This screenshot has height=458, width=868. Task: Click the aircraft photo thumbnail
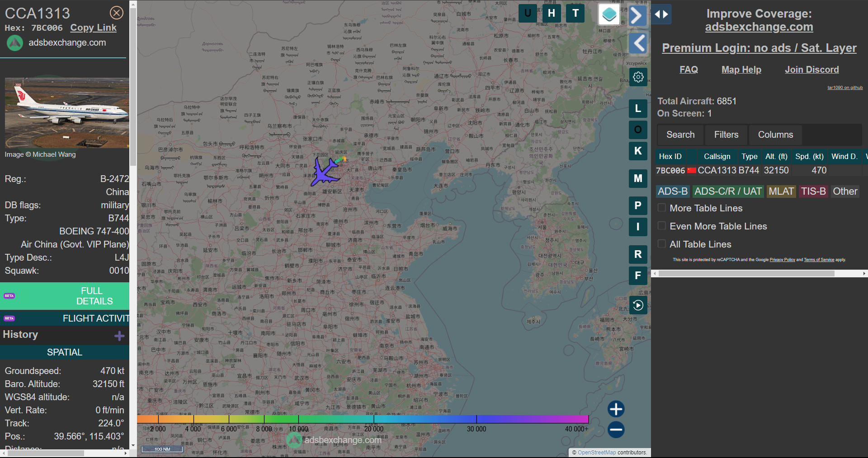(x=67, y=113)
